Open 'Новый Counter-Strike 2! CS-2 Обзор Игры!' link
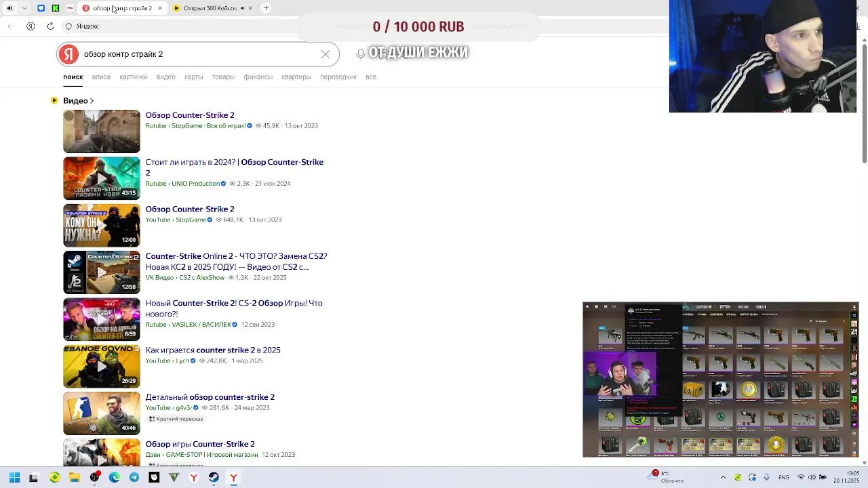The width and height of the screenshot is (868, 488). [x=234, y=308]
